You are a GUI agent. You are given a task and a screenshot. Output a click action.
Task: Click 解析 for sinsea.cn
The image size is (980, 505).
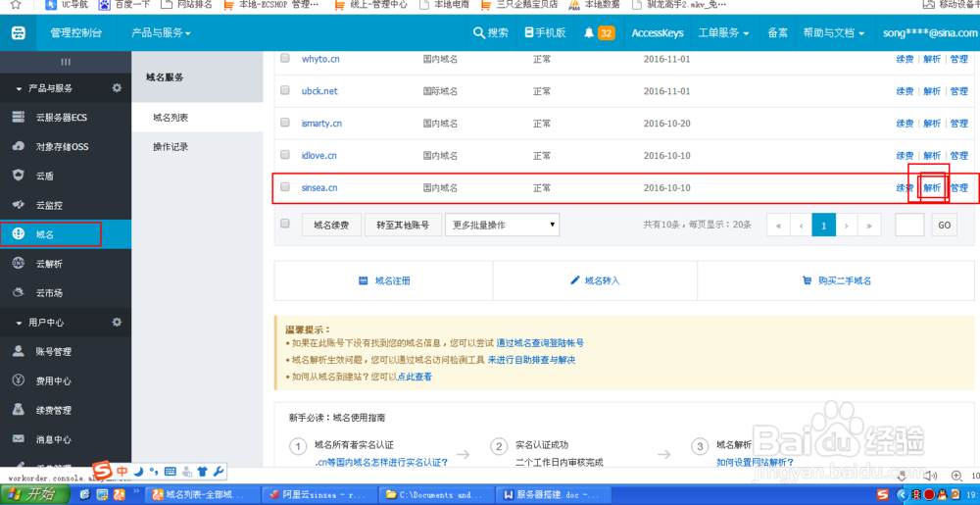pos(932,187)
